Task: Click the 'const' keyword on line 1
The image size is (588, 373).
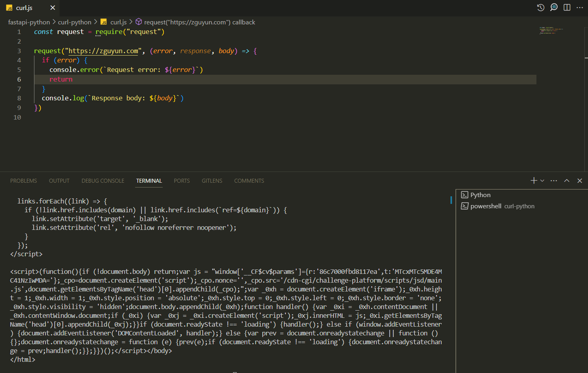Action: point(44,32)
